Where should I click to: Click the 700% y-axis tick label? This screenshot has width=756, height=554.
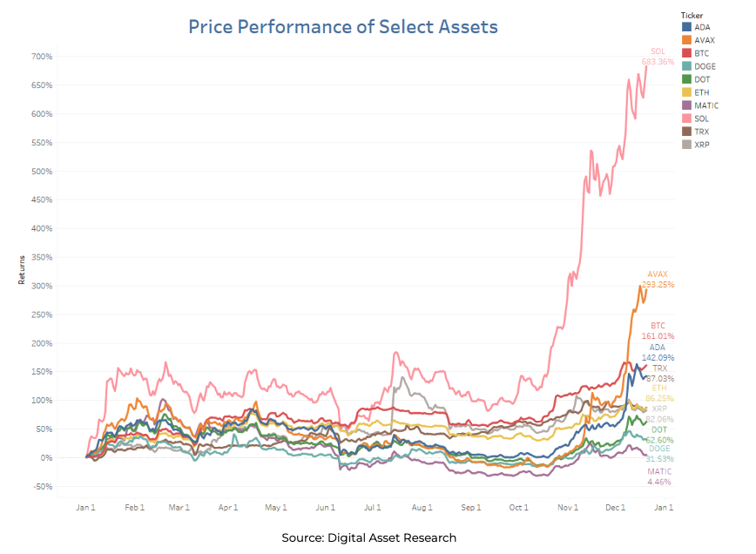[43, 57]
